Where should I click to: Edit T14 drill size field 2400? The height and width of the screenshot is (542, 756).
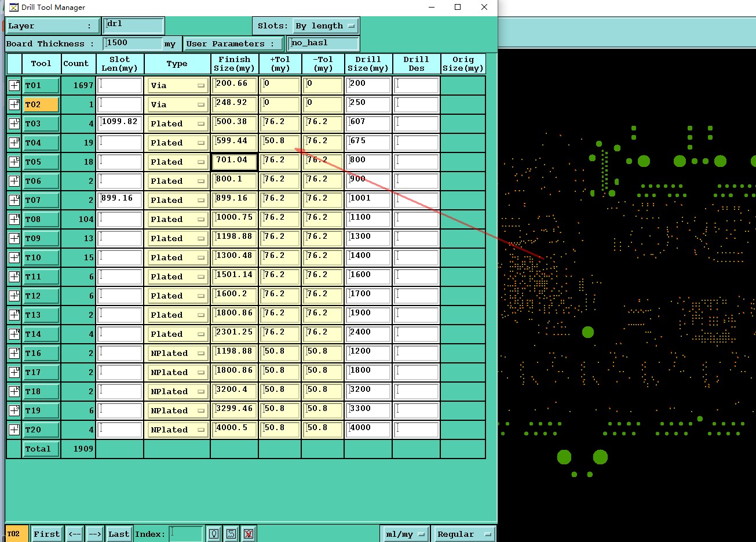tap(368, 334)
